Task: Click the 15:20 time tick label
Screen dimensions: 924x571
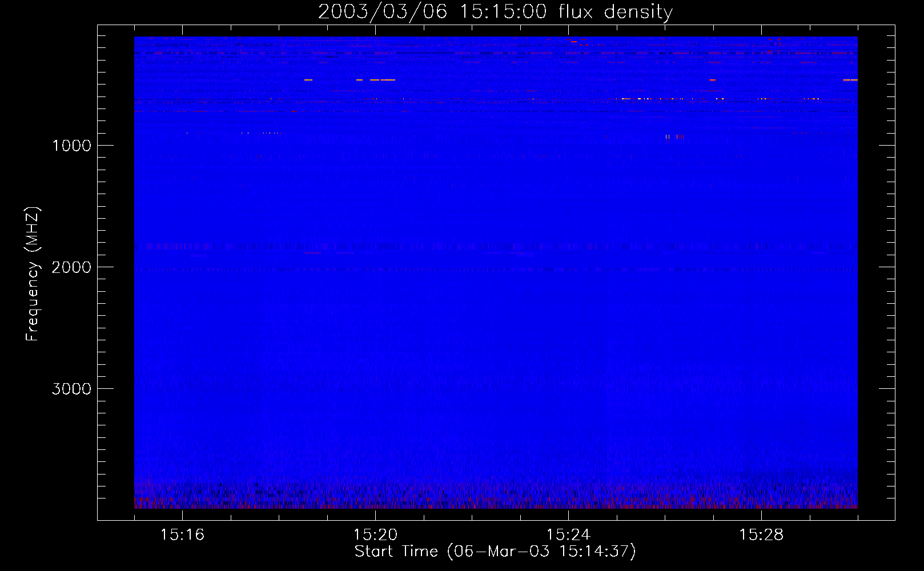Action: 375,535
